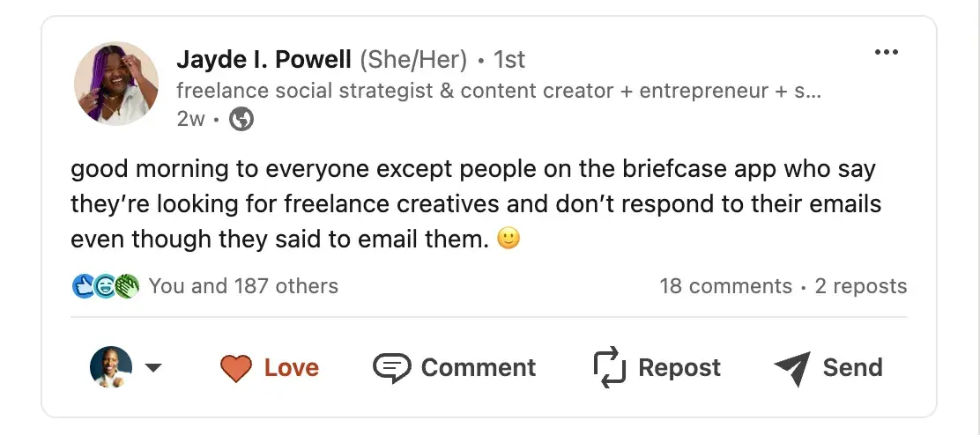Screen dimensions: 980x435
Task: Click the globe public visibility icon
Action: tap(241, 119)
